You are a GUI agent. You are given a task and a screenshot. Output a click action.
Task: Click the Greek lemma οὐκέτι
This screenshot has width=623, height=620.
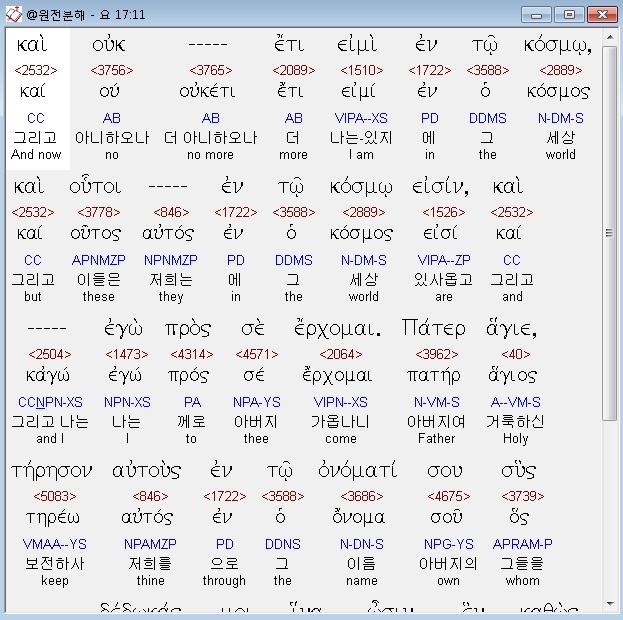pyautogui.click(x=207, y=92)
